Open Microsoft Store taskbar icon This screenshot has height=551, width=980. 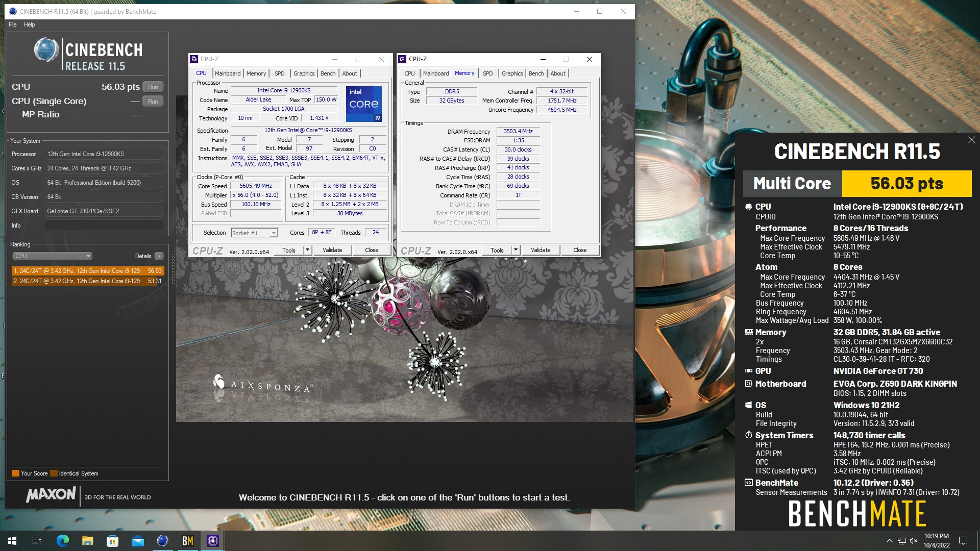tap(112, 541)
